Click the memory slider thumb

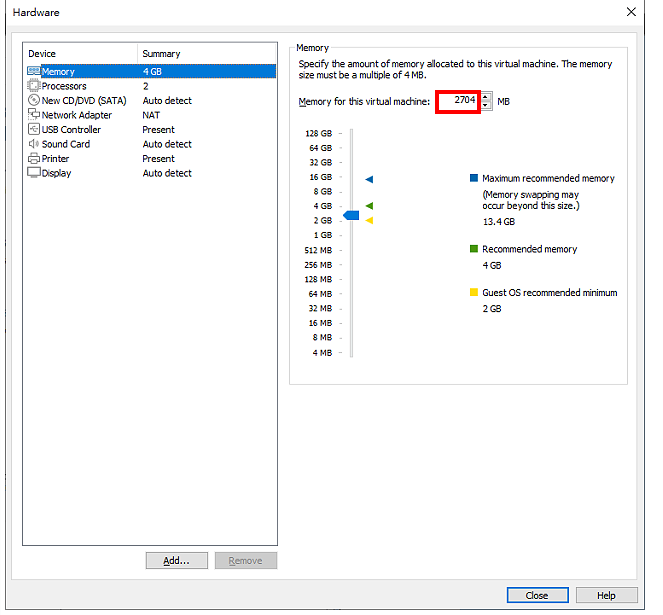pos(351,215)
